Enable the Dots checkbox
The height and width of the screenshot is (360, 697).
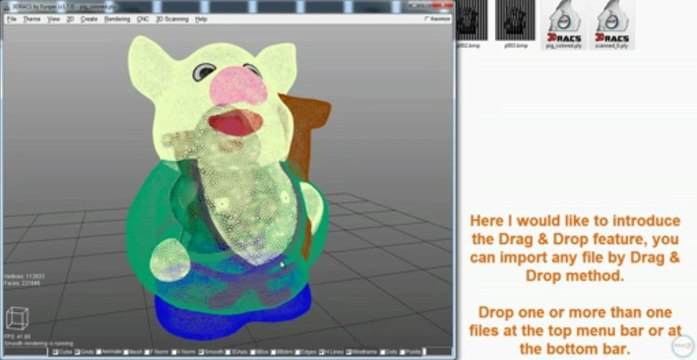click(382, 352)
